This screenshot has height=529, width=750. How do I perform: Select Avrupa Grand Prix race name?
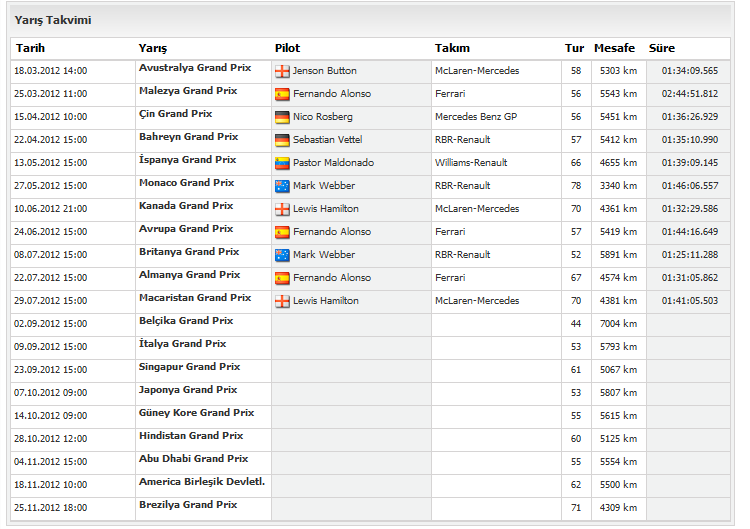pos(186,229)
